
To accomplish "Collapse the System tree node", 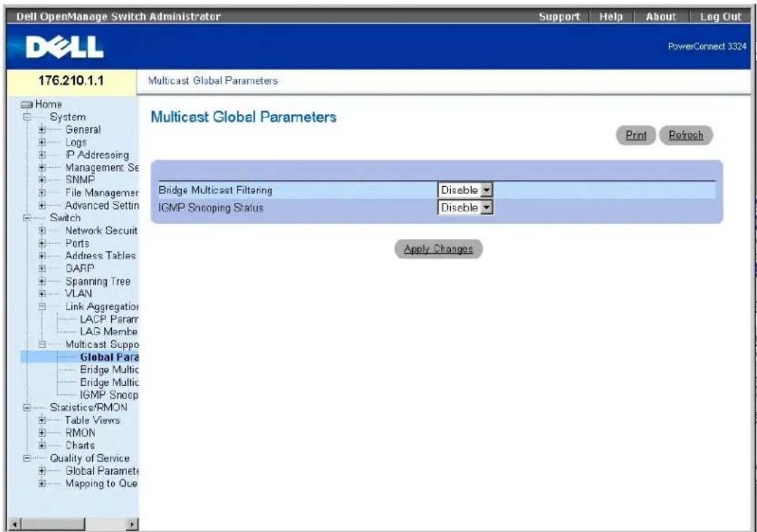I will coord(28,117).
